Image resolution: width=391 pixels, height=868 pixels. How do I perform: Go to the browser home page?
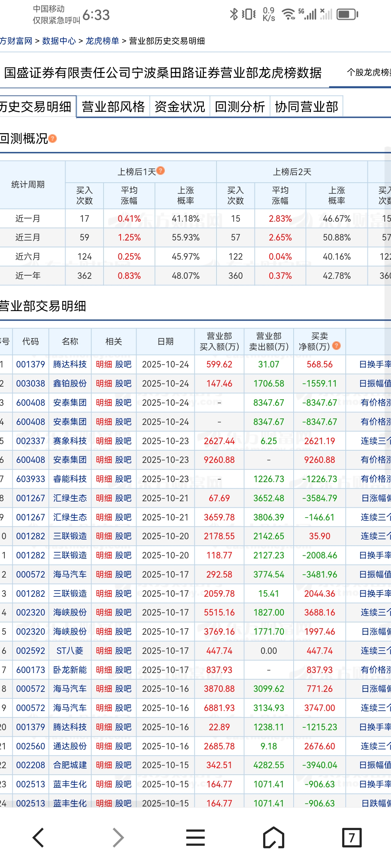(274, 838)
